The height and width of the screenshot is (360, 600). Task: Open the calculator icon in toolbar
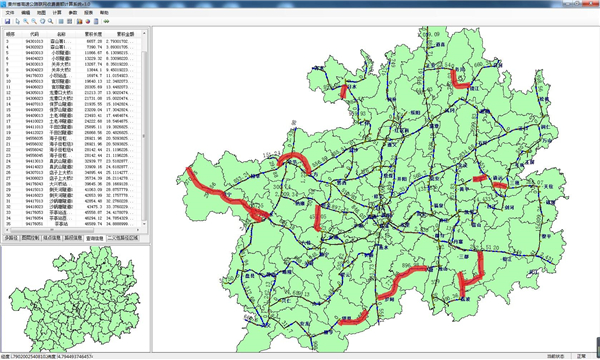(96, 21)
